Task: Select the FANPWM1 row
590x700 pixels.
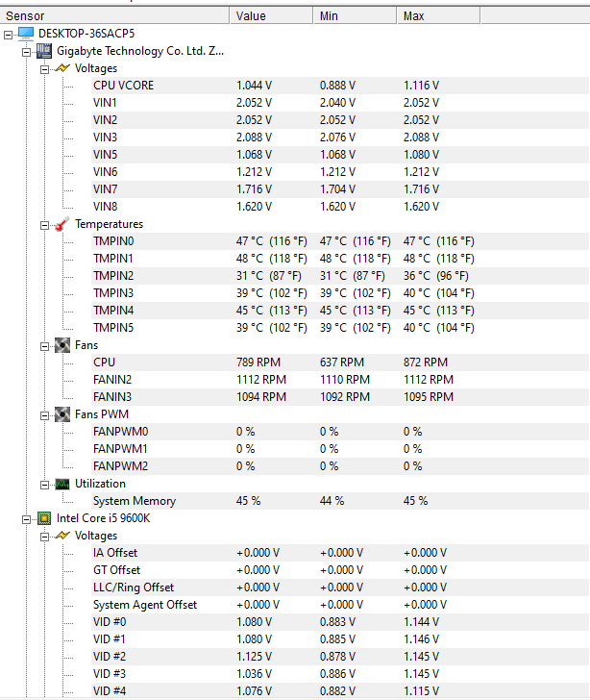Action: [x=340, y=449]
